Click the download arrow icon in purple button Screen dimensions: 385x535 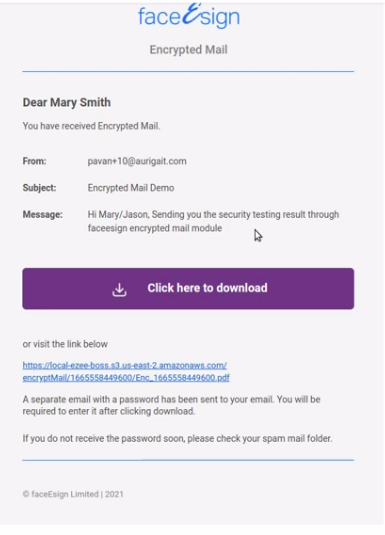pos(119,290)
